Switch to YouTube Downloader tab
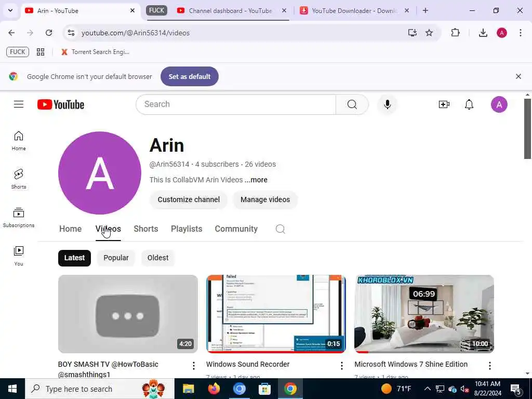This screenshot has height=399, width=532. tap(354, 10)
